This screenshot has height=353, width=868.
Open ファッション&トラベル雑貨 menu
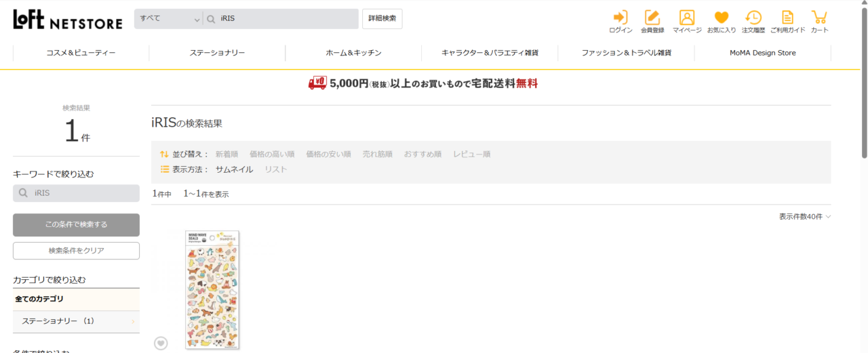click(x=626, y=53)
